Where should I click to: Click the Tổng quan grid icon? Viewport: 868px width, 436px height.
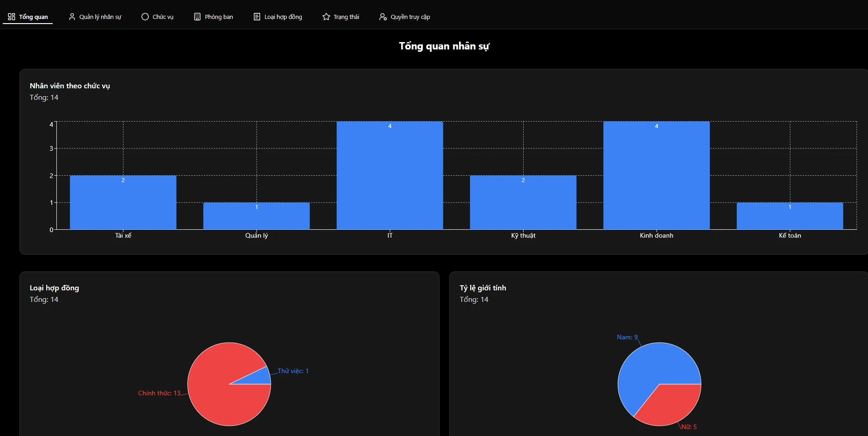coord(12,17)
